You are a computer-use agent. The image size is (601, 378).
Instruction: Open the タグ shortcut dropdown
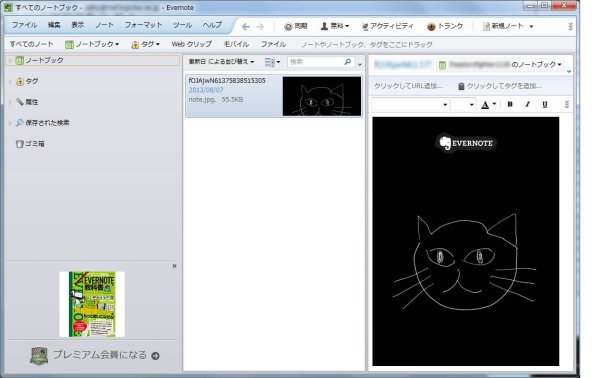click(145, 44)
